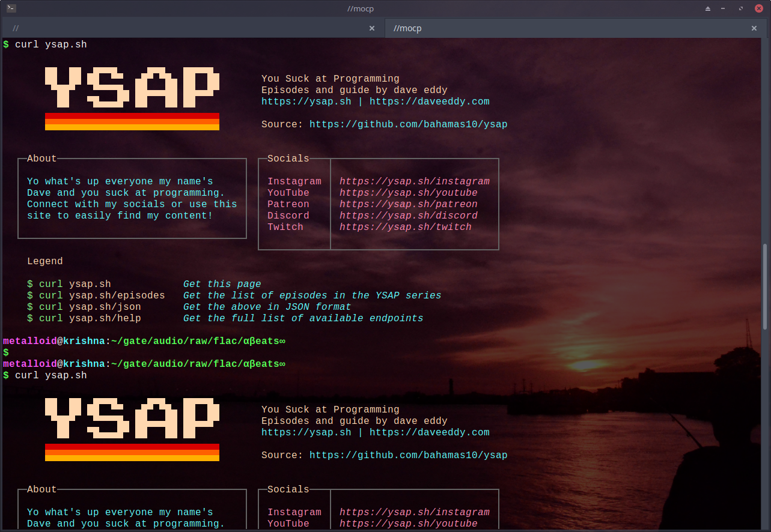
Task: Click the terminal's vertical scrollbar handle
Action: (x=765, y=286)
